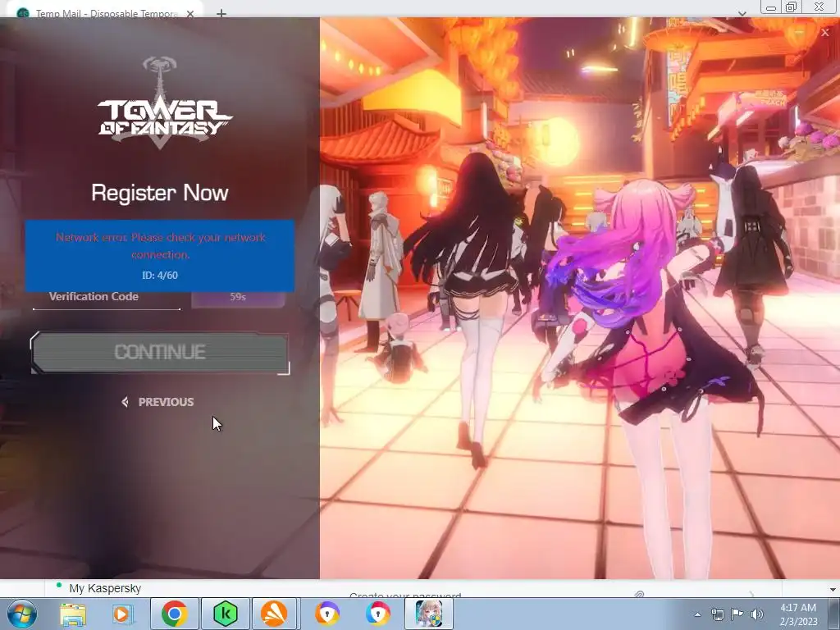Open the multicolor Avast Secure Browser taskbar icon
The width and height of the screenshot is (840, 630).
pyautogui.click(x=378, y=614)
